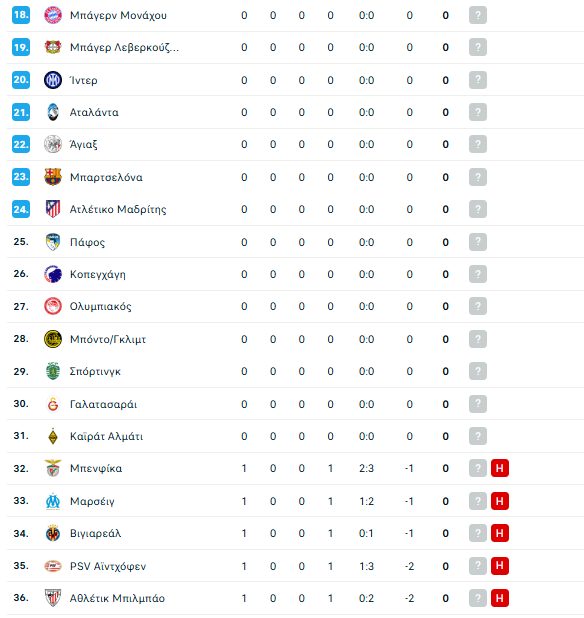Open the Κοπεγχάγη team link

(98, 274)
